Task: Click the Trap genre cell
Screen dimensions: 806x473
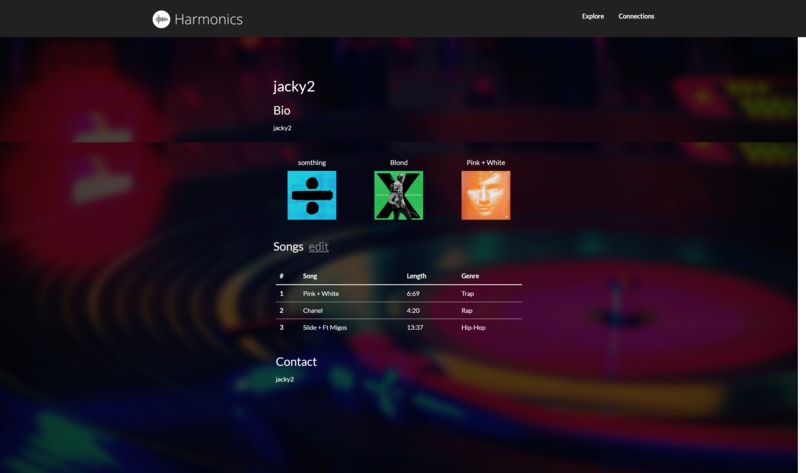Action: 468,294
